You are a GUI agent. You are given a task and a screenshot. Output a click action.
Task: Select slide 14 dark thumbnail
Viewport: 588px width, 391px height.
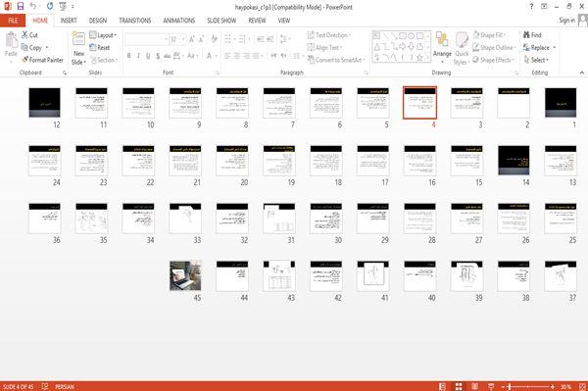coord(514,161)
